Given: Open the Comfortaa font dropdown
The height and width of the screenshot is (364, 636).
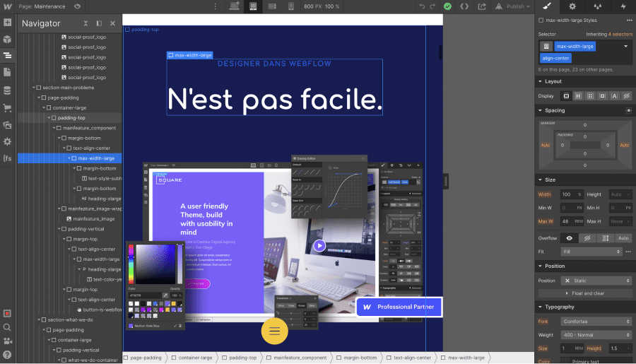Looking at the screenshot, I should point(596,322).
